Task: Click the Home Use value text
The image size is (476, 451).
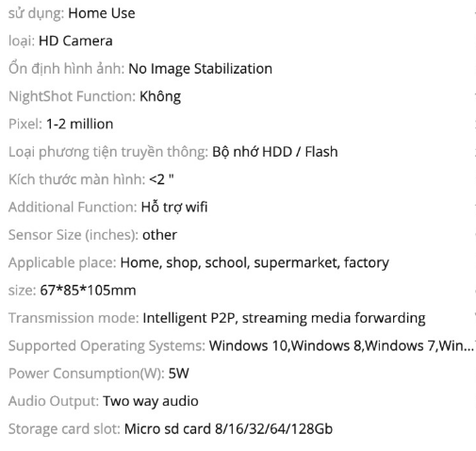Action: pos(102,13)
